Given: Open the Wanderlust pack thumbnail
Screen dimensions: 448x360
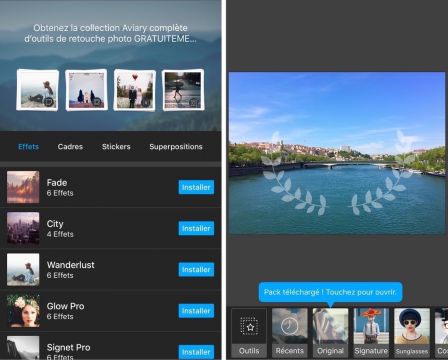Looking at the screenshot, I should (23, 269).
